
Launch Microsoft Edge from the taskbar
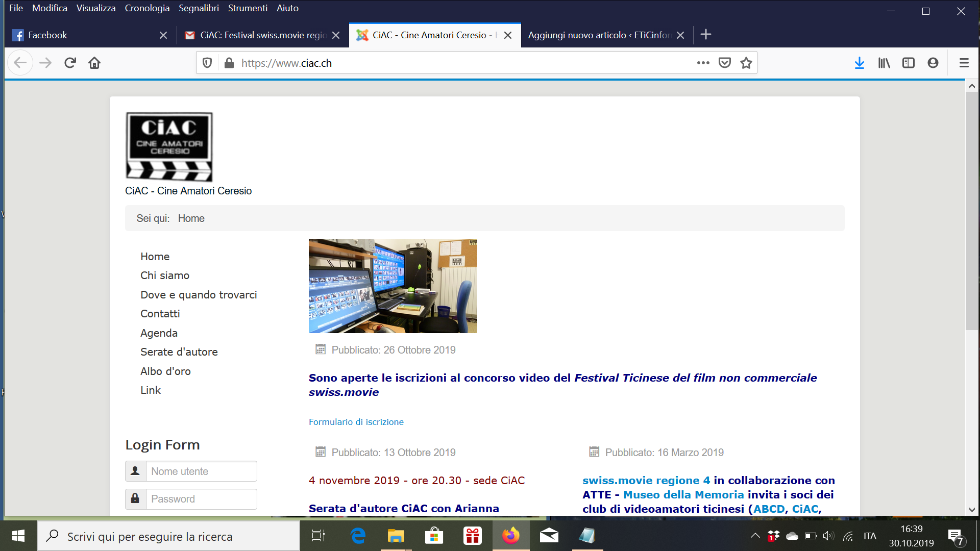point(358,536)
